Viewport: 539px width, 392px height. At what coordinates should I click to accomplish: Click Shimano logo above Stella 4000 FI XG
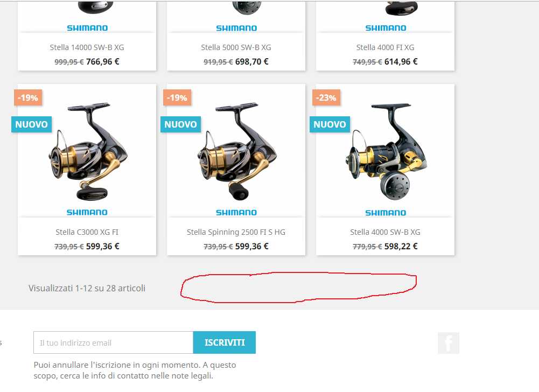coord(386,28)
